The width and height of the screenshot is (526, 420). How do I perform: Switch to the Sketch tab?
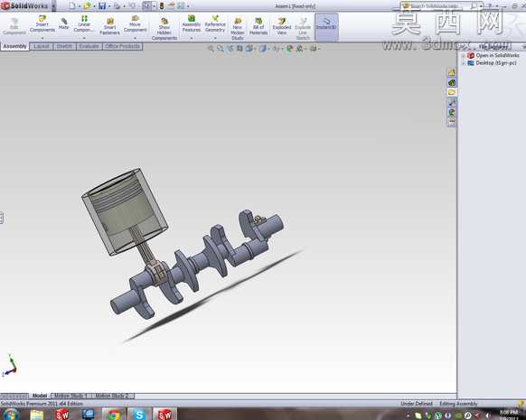coord(64,46)
